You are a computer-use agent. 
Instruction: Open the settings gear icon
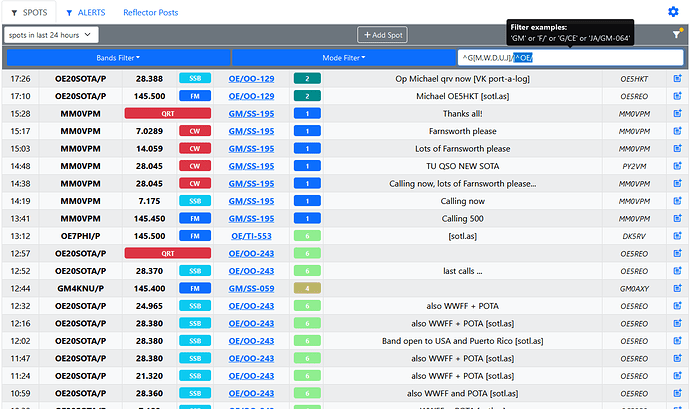[x=673, y=12]
